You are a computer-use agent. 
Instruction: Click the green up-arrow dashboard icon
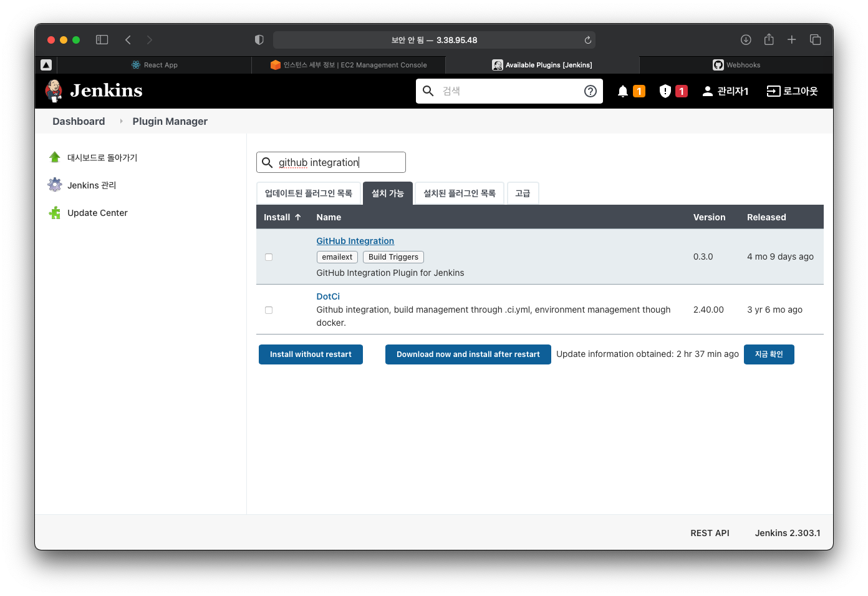55,157
